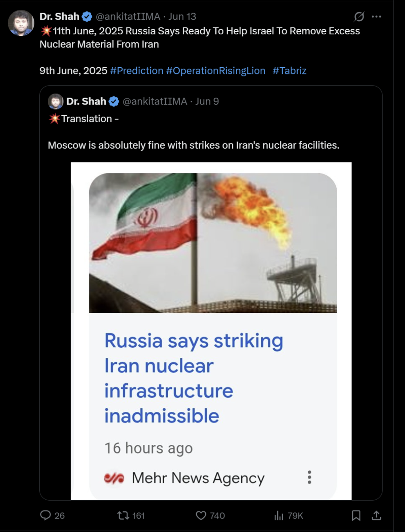Screen dimensions: 405x532
Task: Toggle the bookmark state of this post
Action: 356,516
